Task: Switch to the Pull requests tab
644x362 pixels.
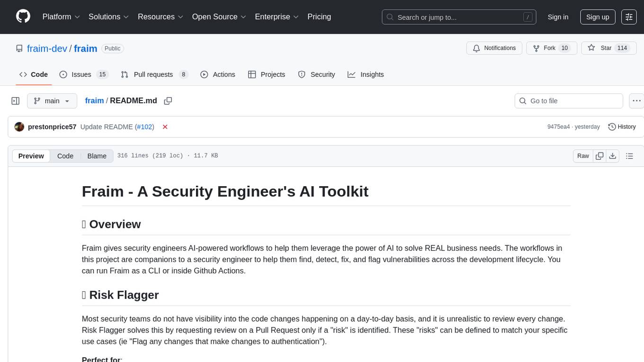Action: click(x=154, y=74)
